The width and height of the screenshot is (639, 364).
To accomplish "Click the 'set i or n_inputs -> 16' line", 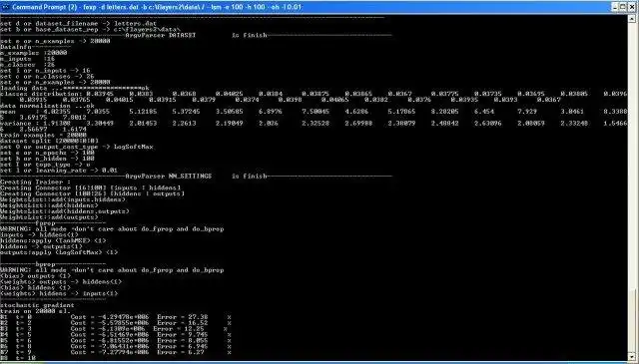I will click(x=45, y=71).
